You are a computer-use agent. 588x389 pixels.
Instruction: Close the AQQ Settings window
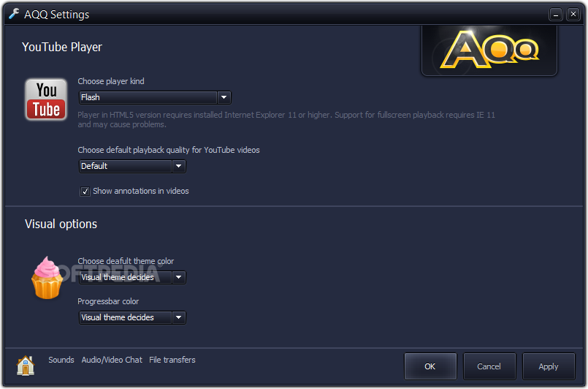pos(573,15)
